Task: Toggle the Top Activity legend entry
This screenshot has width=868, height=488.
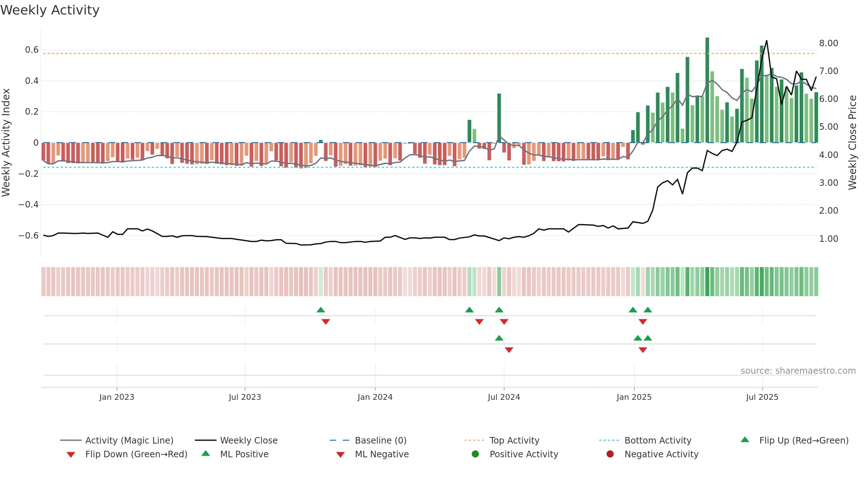Action: (x=502, y=440)
